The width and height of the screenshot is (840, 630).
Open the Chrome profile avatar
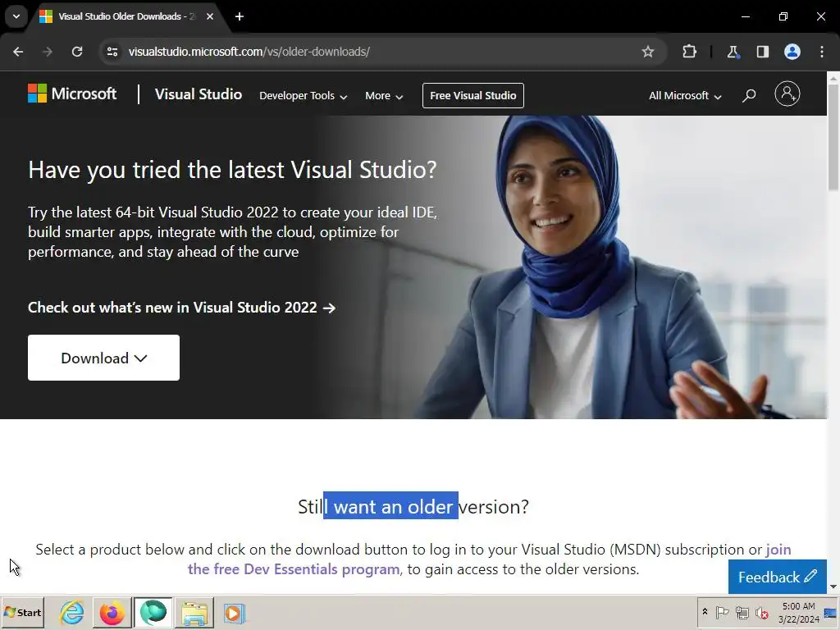click(x=792, y=52)
